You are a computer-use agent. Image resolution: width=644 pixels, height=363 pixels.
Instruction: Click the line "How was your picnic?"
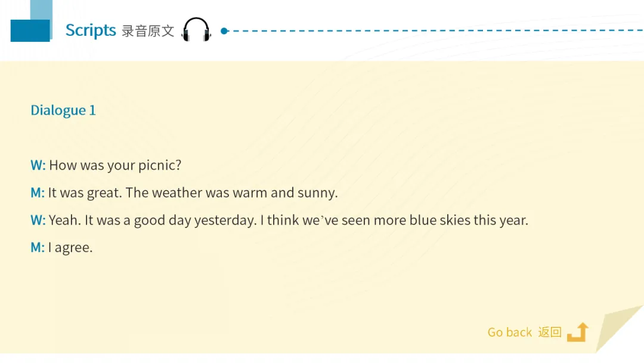click(115, 165)
